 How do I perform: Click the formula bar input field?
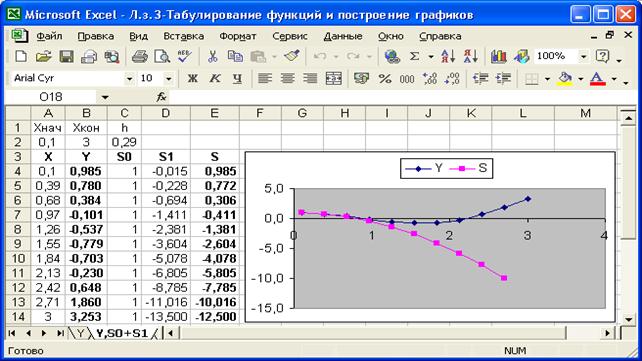403,97
